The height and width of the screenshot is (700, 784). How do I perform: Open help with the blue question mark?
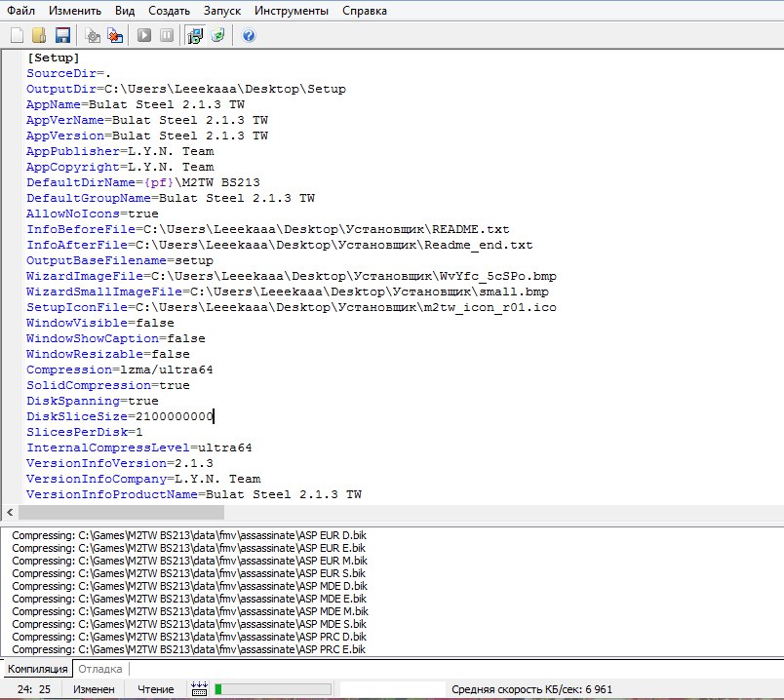pos(249,35)
